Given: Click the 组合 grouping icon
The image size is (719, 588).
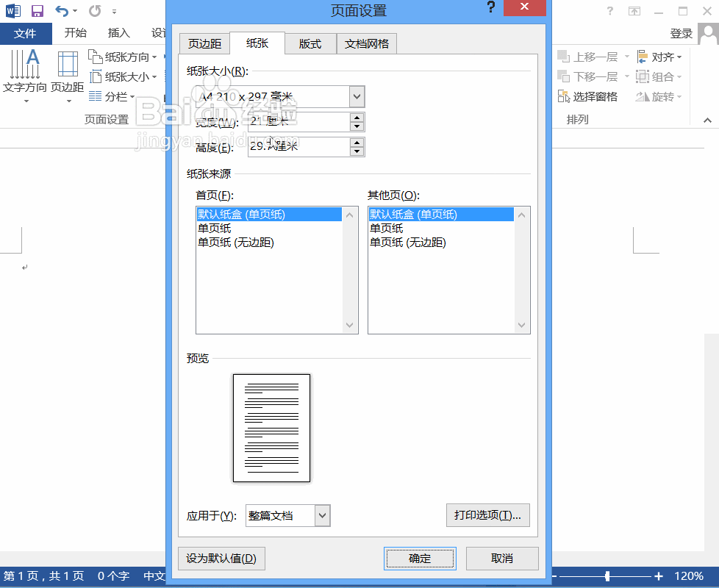Looking at the screenshot, I should [x=658, y=76].
